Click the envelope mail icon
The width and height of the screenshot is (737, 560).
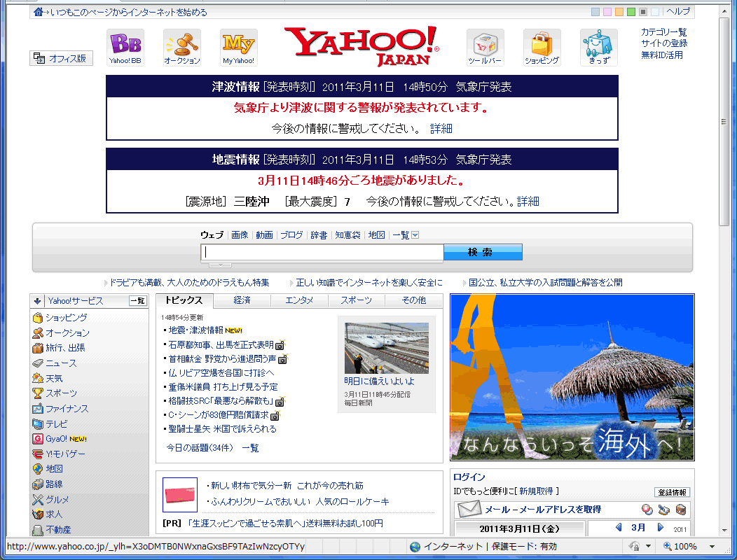pos(468,509)
